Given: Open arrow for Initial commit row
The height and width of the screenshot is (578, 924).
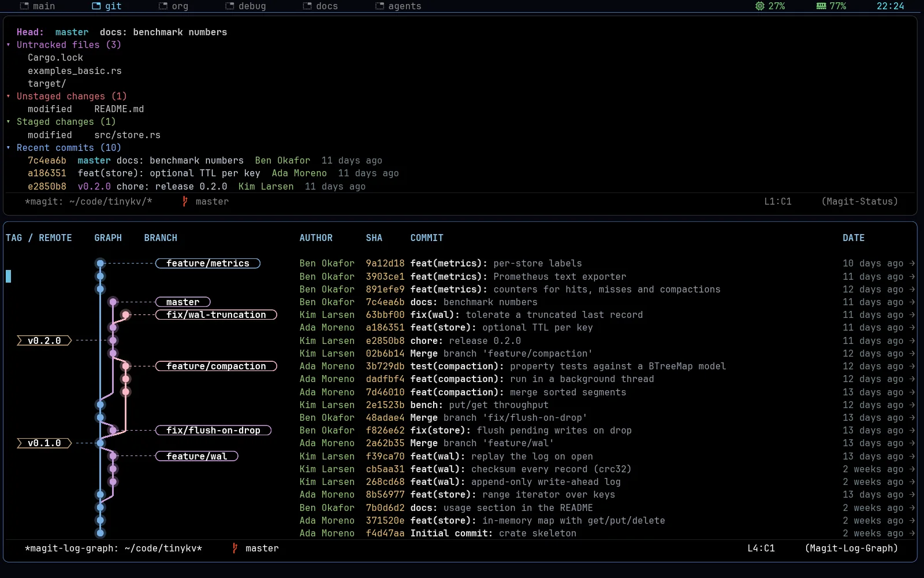Looking at the screenshot, I should (912, 533).
